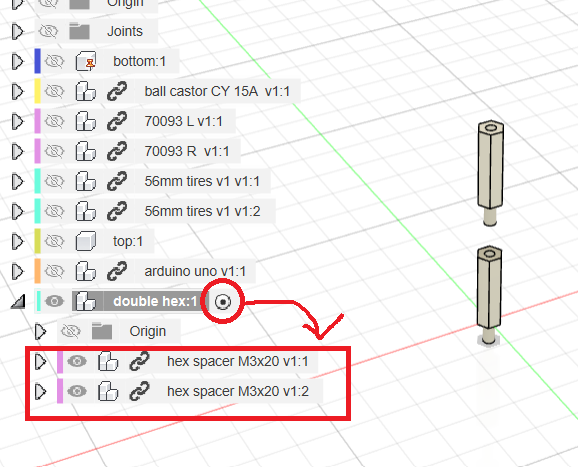This screenshot has width=578, height=467.
Task: Select the Joints folder label
Action: (x=125, y=31)
